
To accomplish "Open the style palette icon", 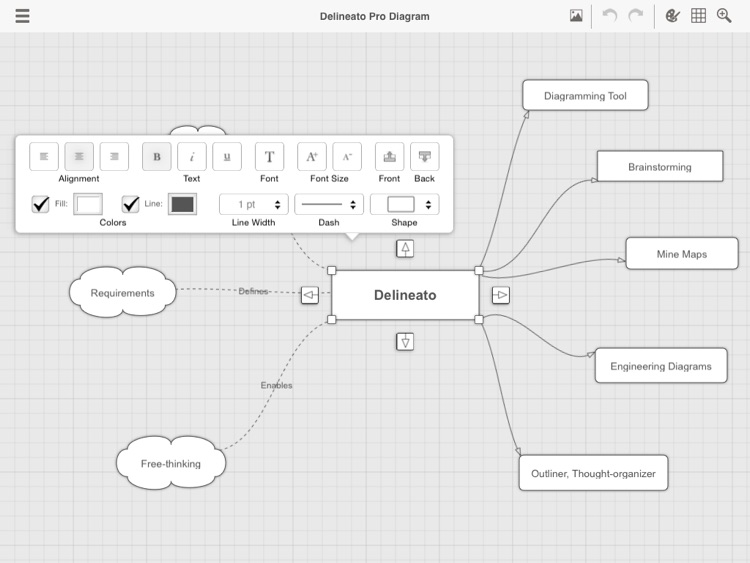I will 673,16.
